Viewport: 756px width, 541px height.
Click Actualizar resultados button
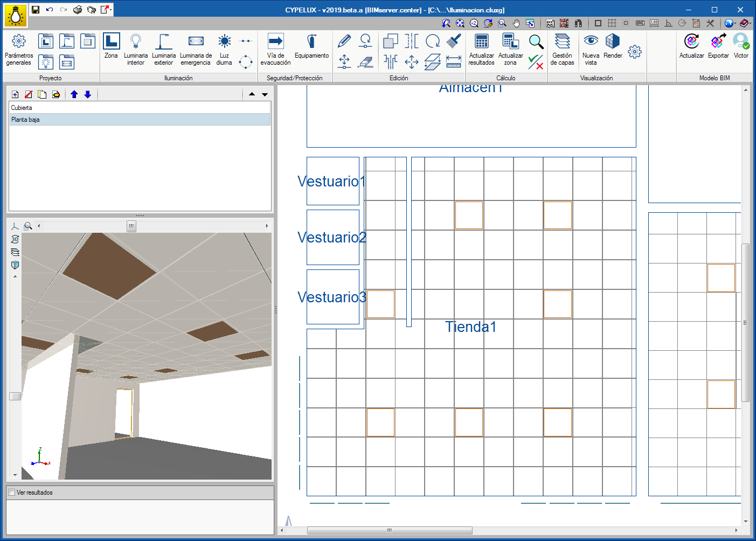click(481, 50)
